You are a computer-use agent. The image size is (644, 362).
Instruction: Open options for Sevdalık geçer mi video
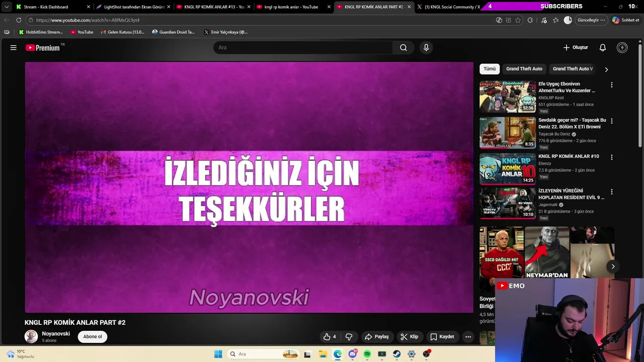(612, 121)
